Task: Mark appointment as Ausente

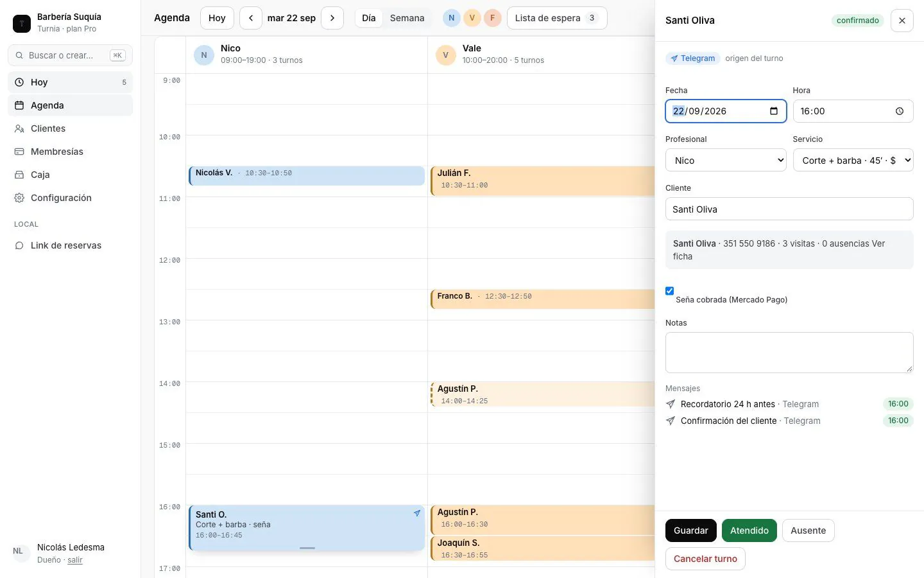Action: (809, 530)
